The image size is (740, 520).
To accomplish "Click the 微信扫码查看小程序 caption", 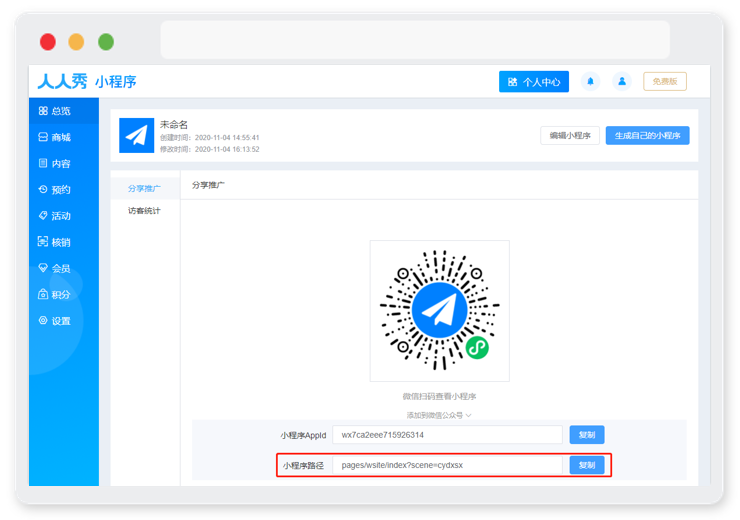I will tap(439, 396).
